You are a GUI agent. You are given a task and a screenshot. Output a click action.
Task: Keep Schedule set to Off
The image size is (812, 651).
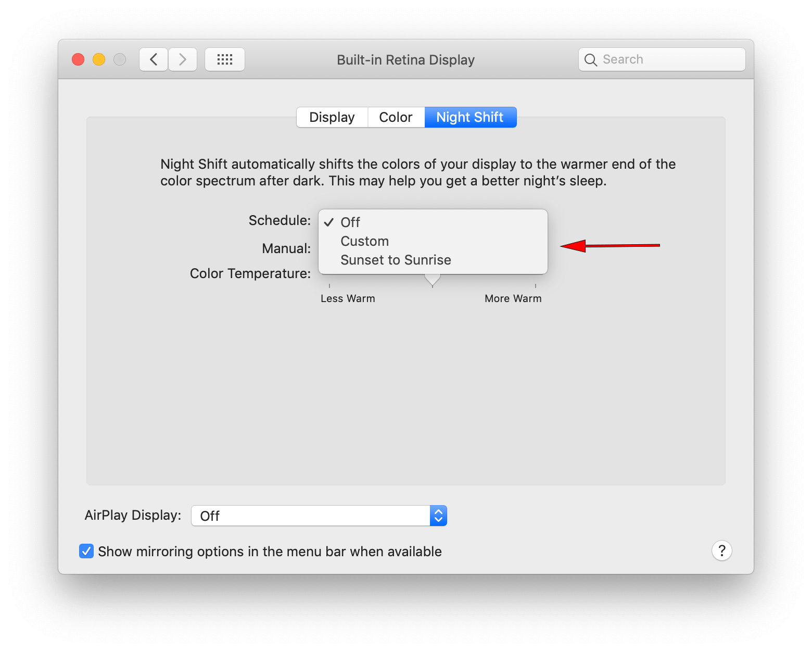350,222
